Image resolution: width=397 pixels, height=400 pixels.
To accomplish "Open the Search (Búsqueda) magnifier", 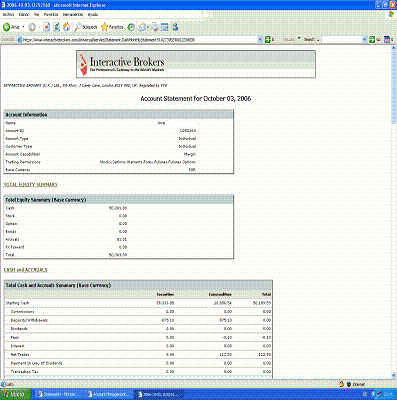I will pyautogui.click(x=78, y=27).
